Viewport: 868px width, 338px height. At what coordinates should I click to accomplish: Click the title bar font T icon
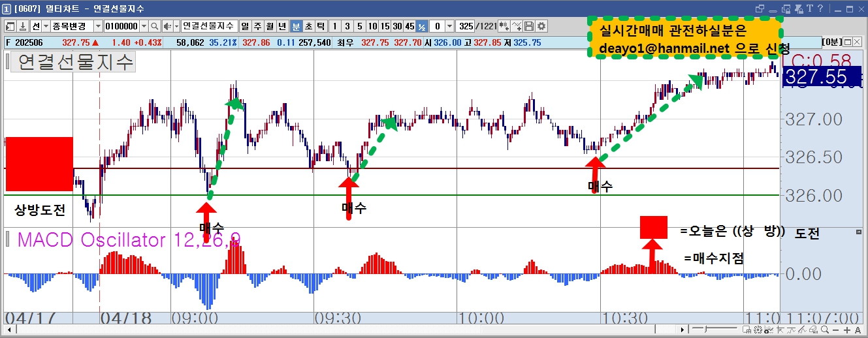coord(810,8)
